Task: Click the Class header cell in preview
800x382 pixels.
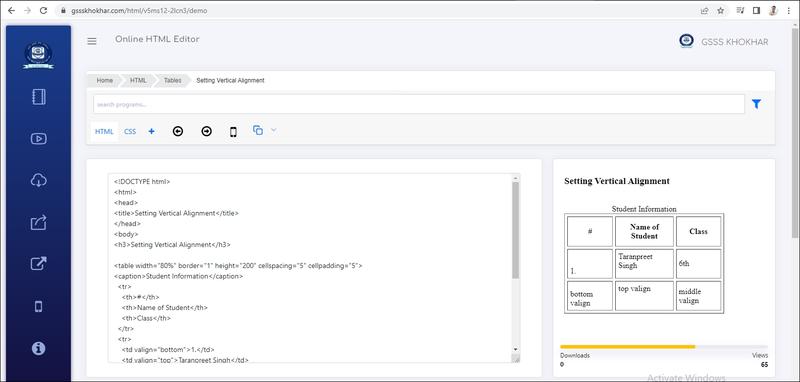Action: pyautogui.click(x=698, y=231)
